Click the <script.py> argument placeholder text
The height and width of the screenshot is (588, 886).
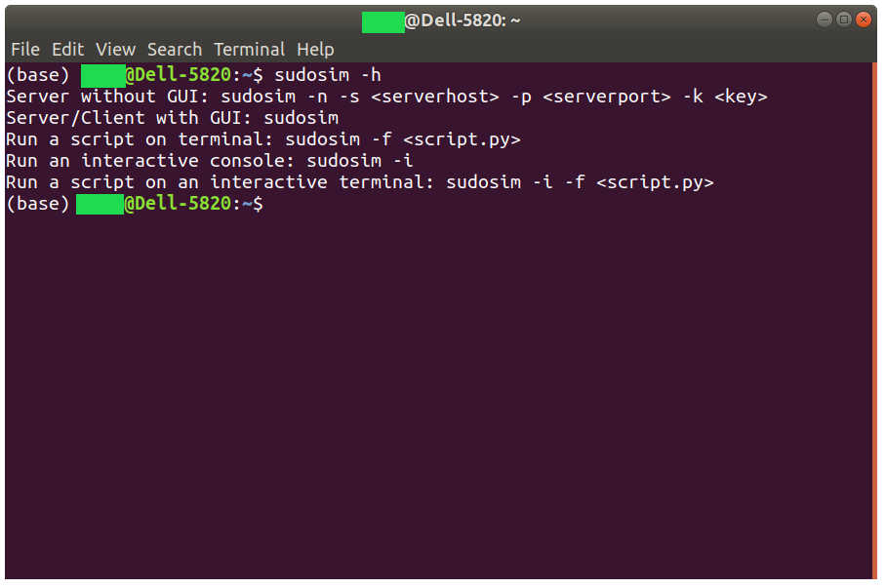(x=461, y=138)
